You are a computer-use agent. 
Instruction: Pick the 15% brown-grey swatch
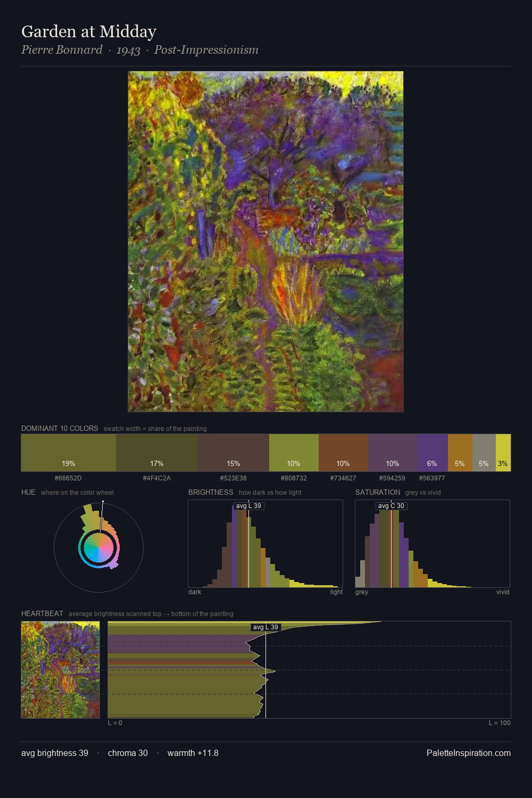point(234,453)
